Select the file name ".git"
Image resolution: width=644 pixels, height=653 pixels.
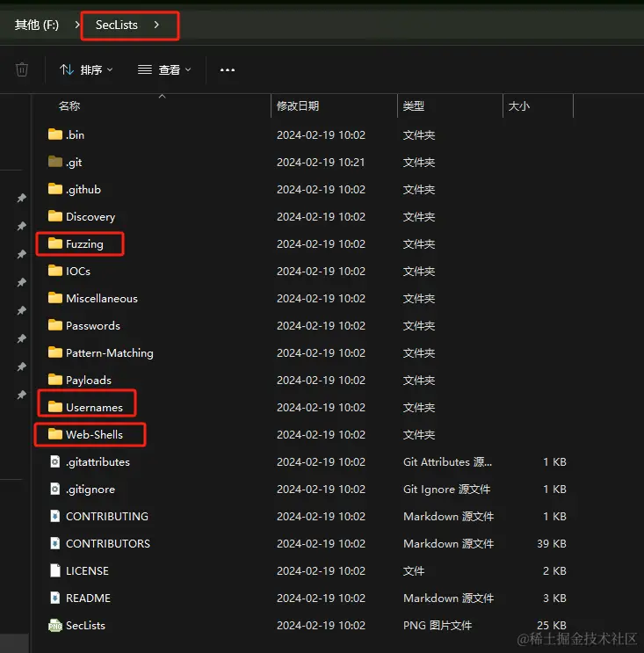pyautogui.click(x=74, y=163)
